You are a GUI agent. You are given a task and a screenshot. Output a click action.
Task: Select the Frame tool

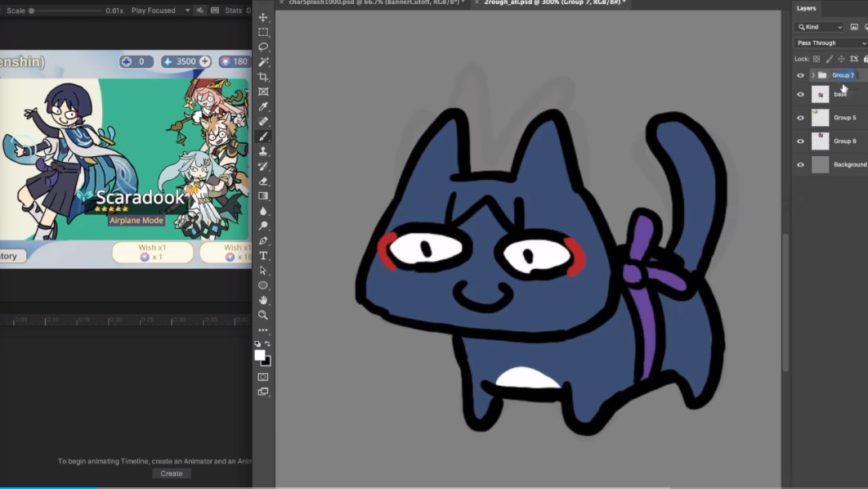[263, 92]
